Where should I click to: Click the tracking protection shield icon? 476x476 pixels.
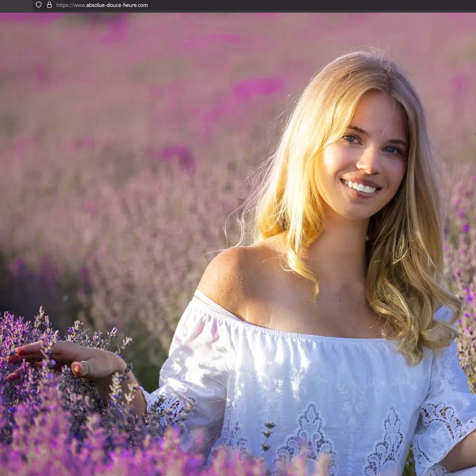tap(39, 5)
